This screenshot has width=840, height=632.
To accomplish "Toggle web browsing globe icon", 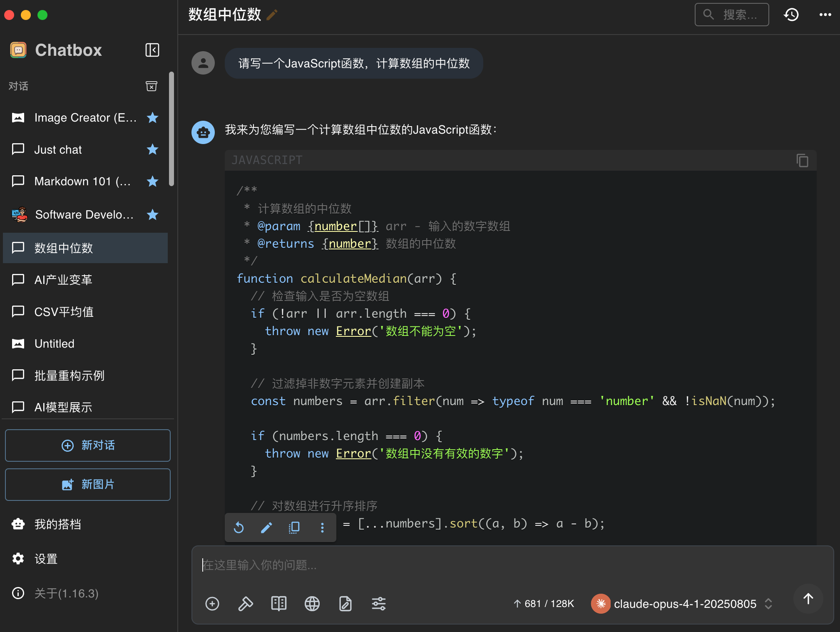I will (x=312, y=604).
